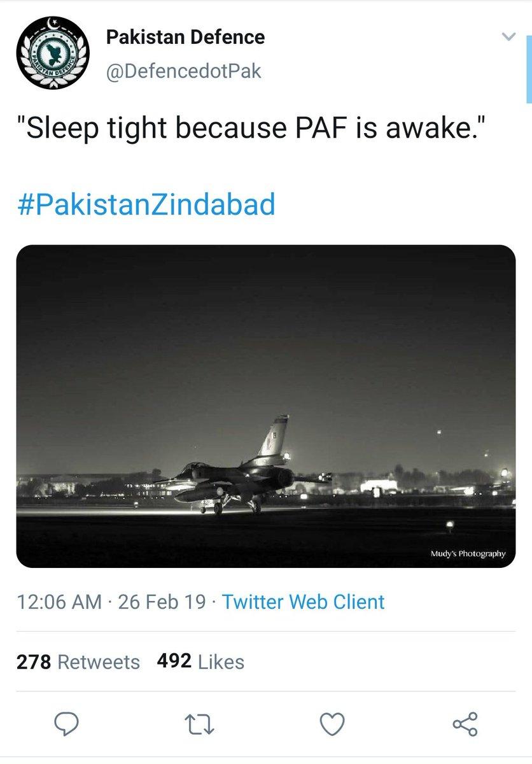Expand the tweet options chevron
Viewport: 532px width, 764px height.
pyautogui.click(x=507, y=38)
